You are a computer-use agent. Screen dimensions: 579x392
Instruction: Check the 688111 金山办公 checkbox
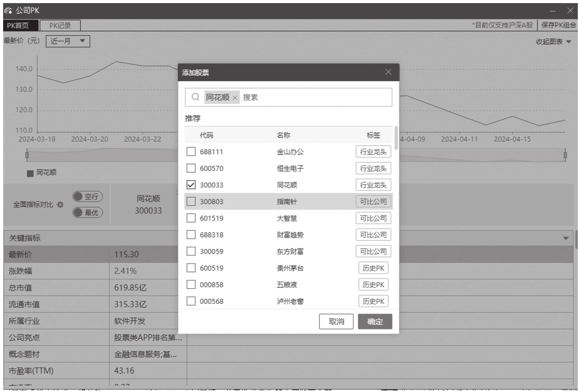coord(191,152)
